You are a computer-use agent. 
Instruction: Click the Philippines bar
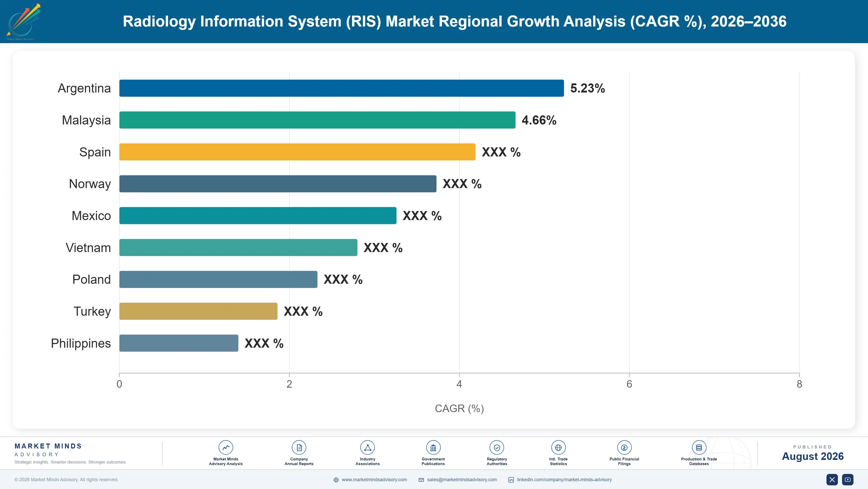(179, 343)
